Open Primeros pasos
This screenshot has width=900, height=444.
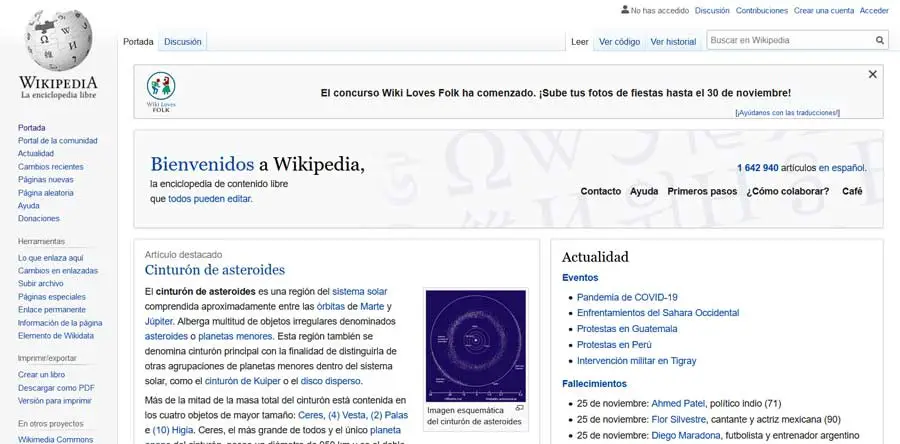(702, 192)
